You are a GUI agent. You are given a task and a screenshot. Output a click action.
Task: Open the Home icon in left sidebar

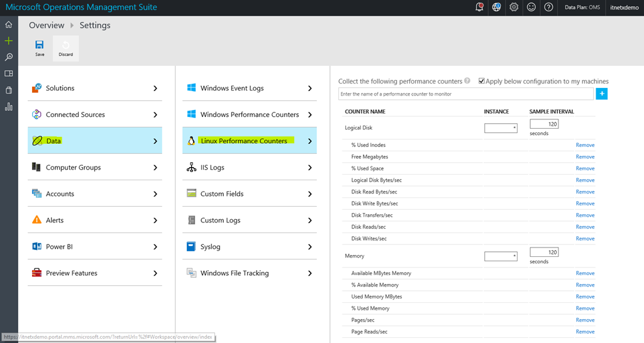point(9,24)
